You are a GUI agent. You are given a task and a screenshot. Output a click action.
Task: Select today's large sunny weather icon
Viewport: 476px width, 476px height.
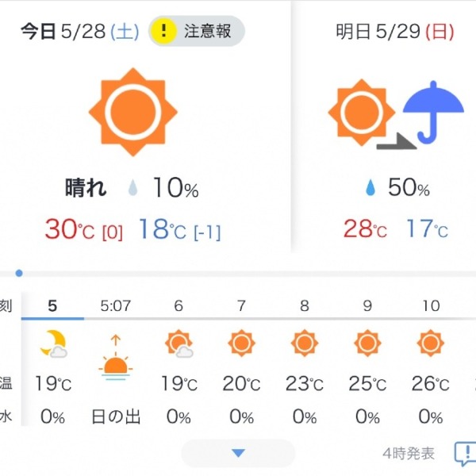(x=133, y=112)
